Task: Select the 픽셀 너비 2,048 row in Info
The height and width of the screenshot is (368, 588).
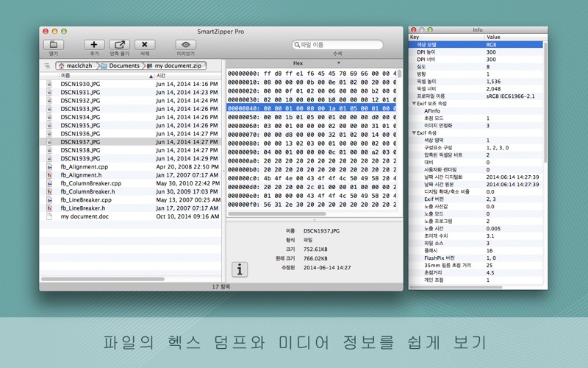Action: (476, 88)
